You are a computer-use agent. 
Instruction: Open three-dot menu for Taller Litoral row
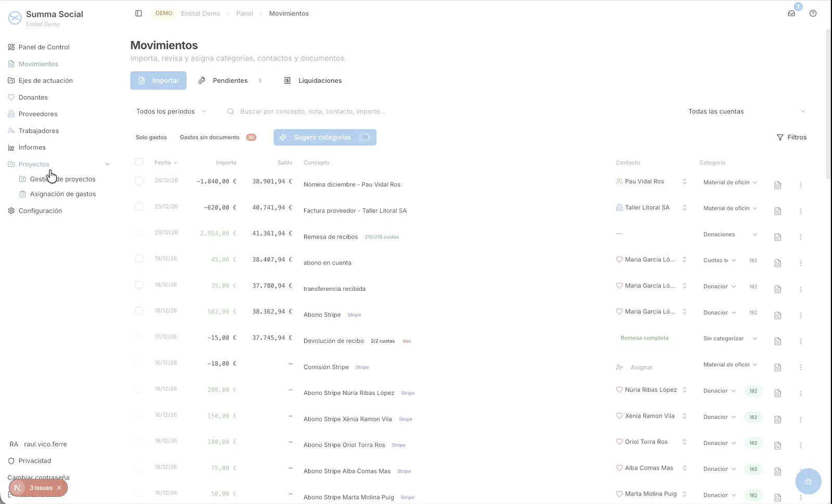(x=801, y=211)
